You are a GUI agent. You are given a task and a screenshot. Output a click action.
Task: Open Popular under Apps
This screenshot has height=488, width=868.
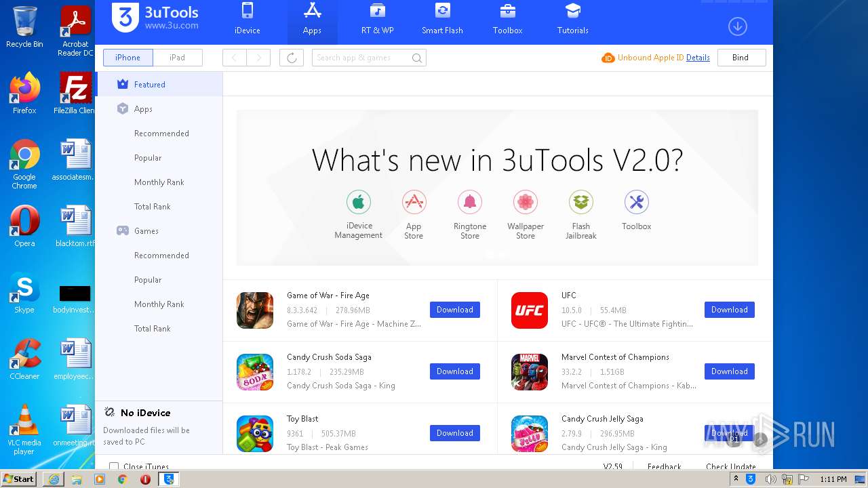pyautogui.click(x=148, y=158)
